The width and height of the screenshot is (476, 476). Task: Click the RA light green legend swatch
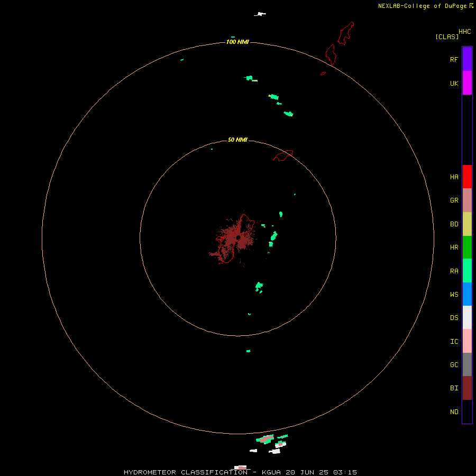[467, 271]
